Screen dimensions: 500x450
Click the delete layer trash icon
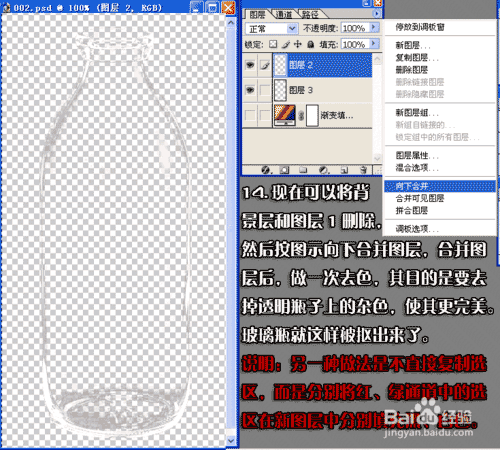(x=363, y=170)
